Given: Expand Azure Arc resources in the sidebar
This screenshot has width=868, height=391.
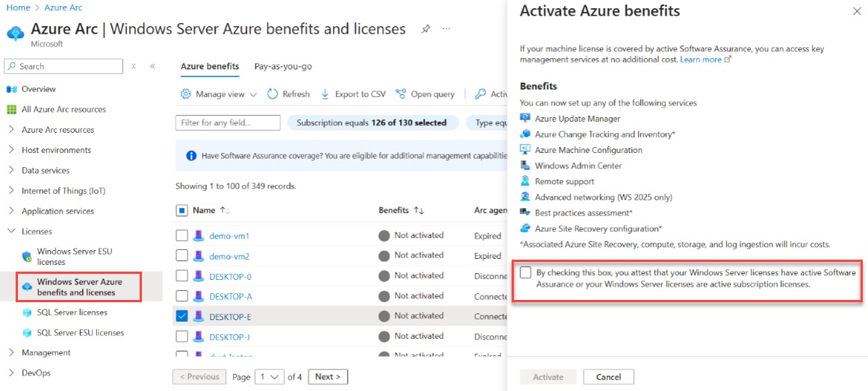Looking at the screenshot, I should tap(12, 130).
